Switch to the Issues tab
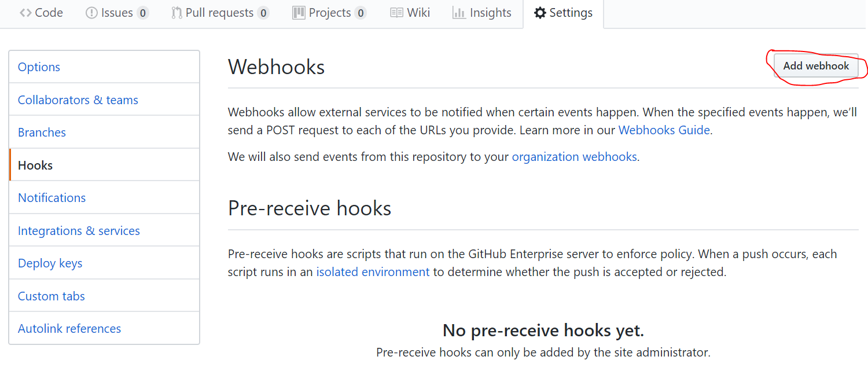Image resolution: width=868 pixels, height=371 pixels. [117, 13]
